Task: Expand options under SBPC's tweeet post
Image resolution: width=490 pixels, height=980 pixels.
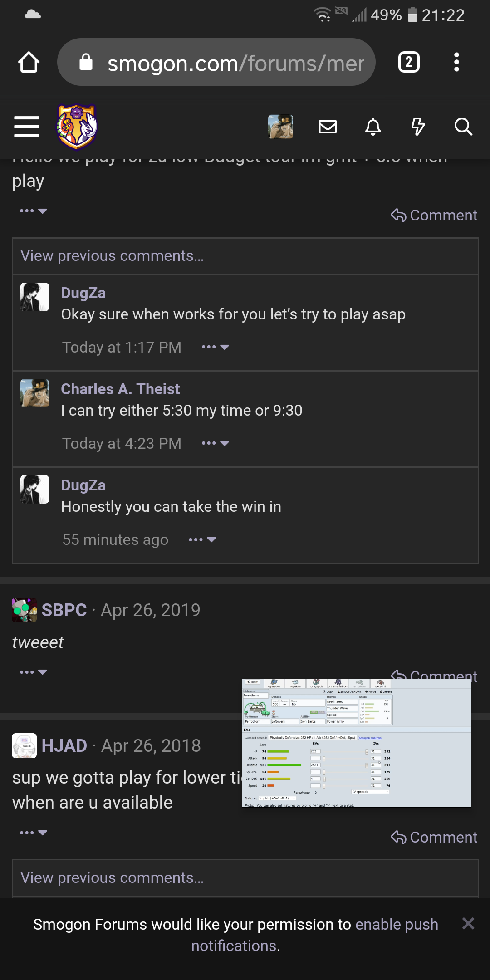Action: (x=34, y=672)
